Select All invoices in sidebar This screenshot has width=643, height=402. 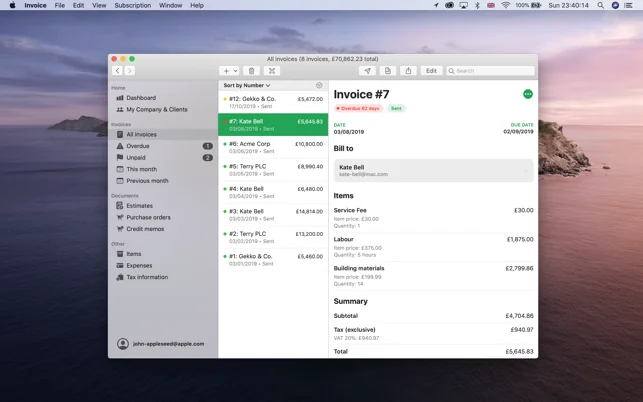coord(163,134)
